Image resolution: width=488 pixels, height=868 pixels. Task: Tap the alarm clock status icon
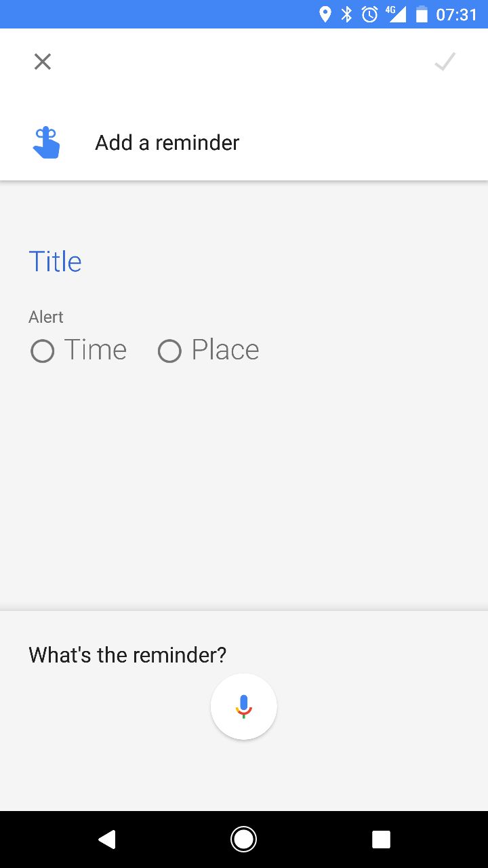(x=369, y=14)
